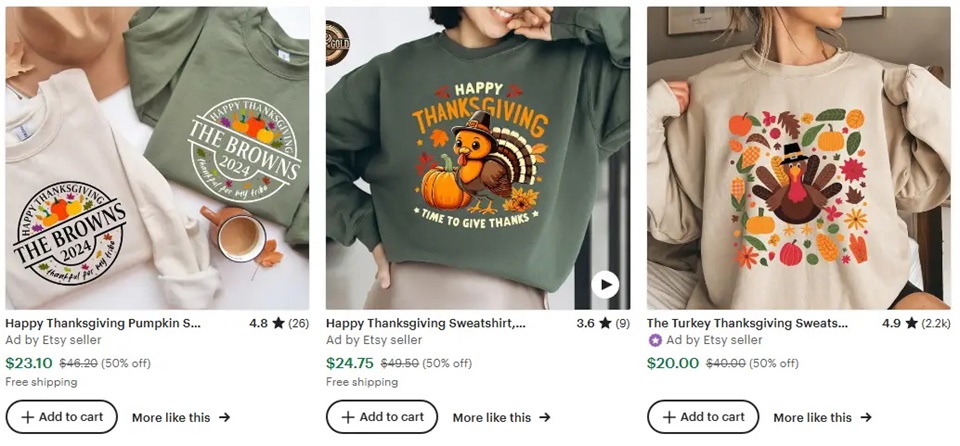Viewport: 960px width, 446px height.
Task: Click the star rating icon beside 4.9 (2.2k)
Action: pos(911,324)
